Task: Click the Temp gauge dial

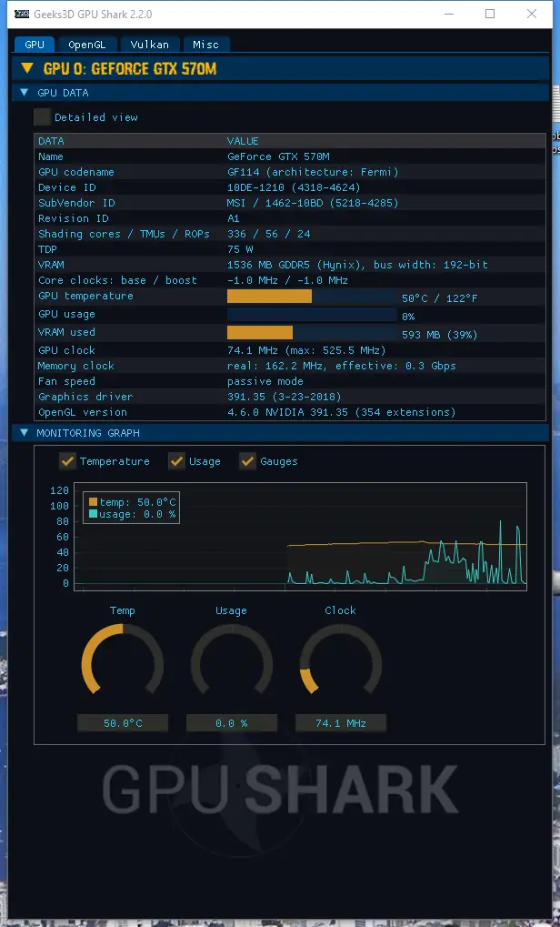Action: click(x=123, y=660)
